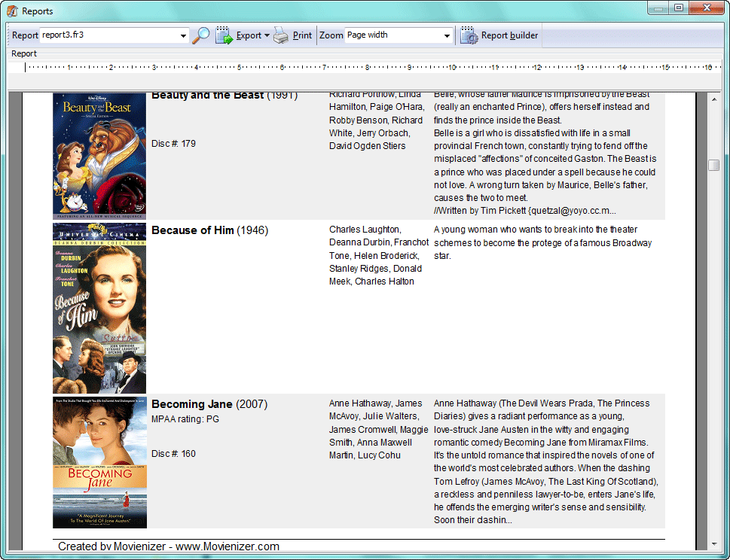Click the Beauty and the Beast plot text
The width and height of the screenshot is (730, 560).
pos(545,153)
